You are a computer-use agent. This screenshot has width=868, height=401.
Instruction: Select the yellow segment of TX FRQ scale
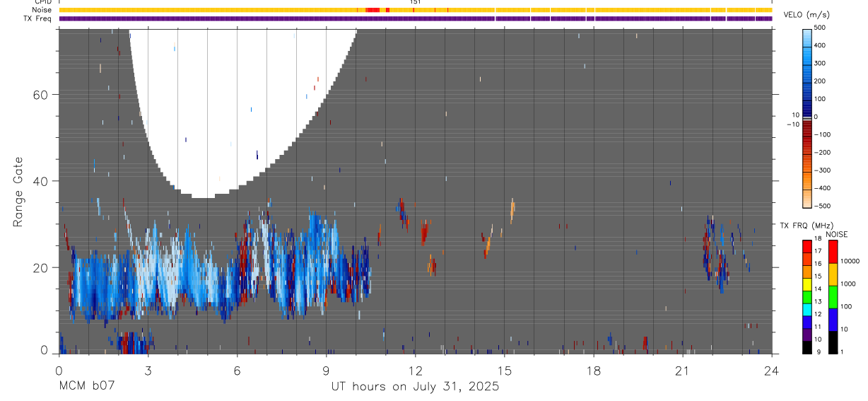[807, 284]
